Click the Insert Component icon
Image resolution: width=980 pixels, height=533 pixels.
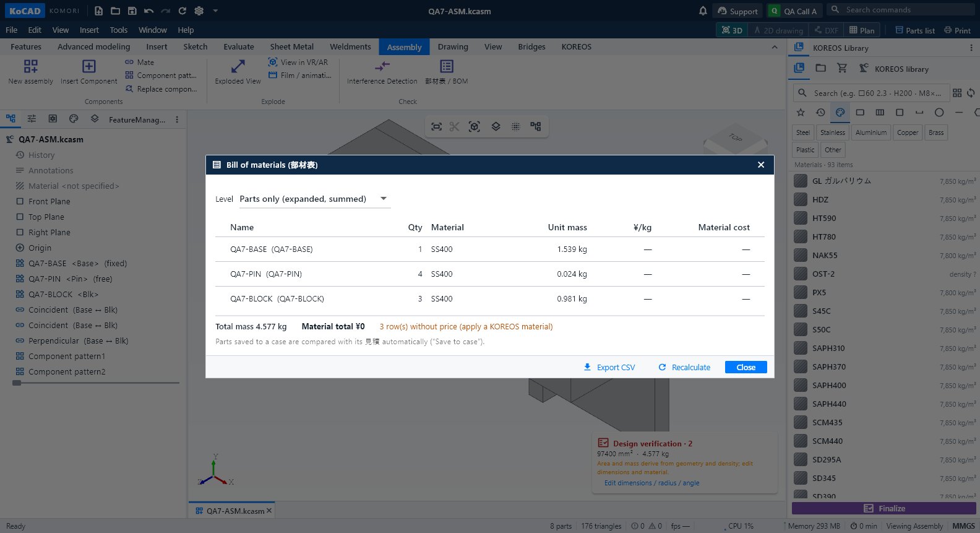point(89,66)
